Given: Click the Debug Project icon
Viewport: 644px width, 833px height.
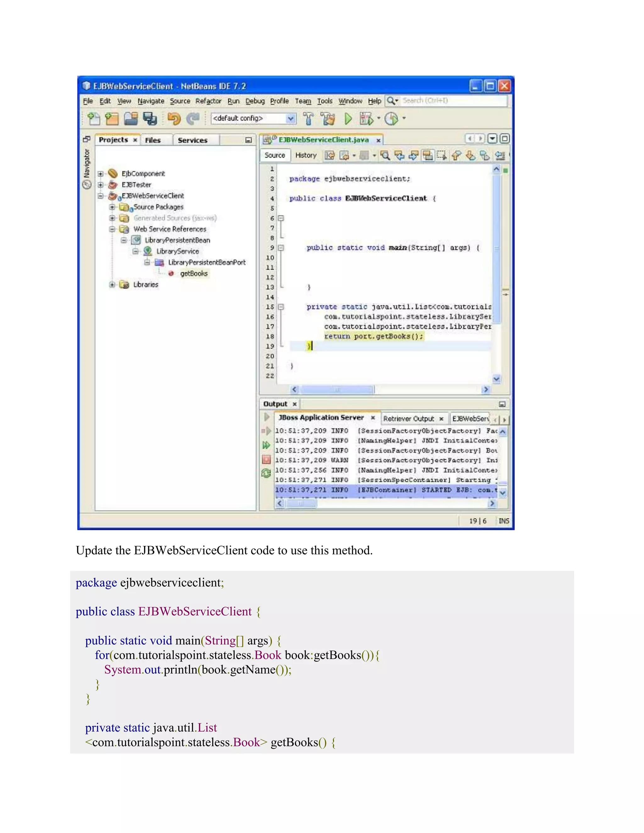Looking at the screenshot, I should click(x=366, y=119).
